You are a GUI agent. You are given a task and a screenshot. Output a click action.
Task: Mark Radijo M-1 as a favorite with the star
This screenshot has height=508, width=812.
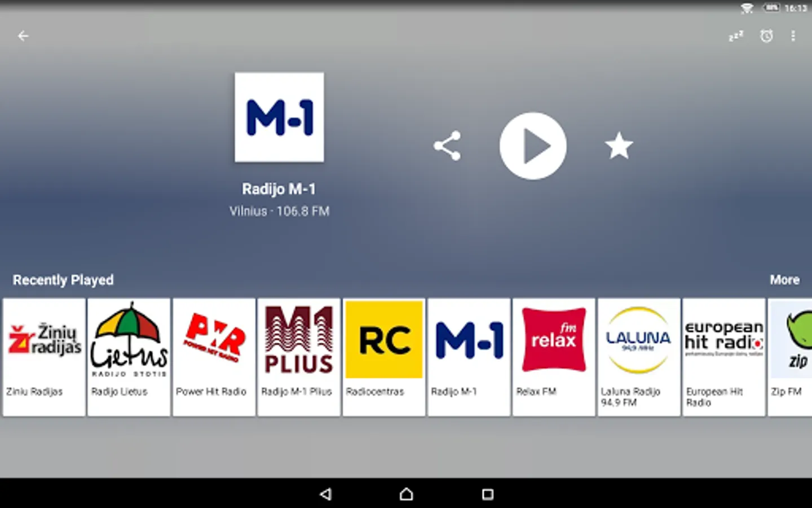click(x=619, y=146)
